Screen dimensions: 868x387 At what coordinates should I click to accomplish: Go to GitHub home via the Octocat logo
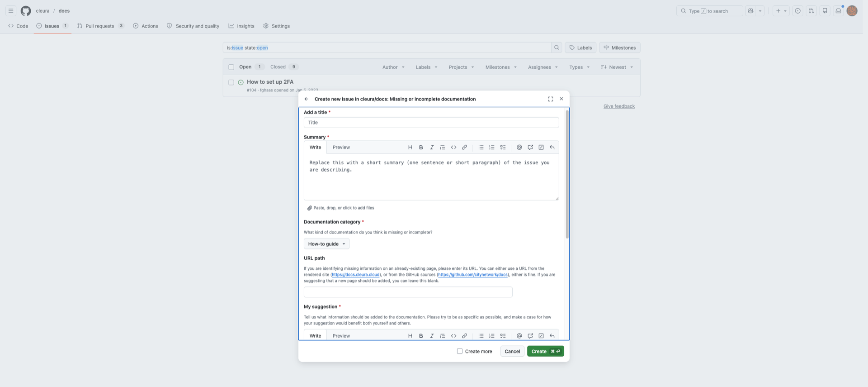click(26, 11)
